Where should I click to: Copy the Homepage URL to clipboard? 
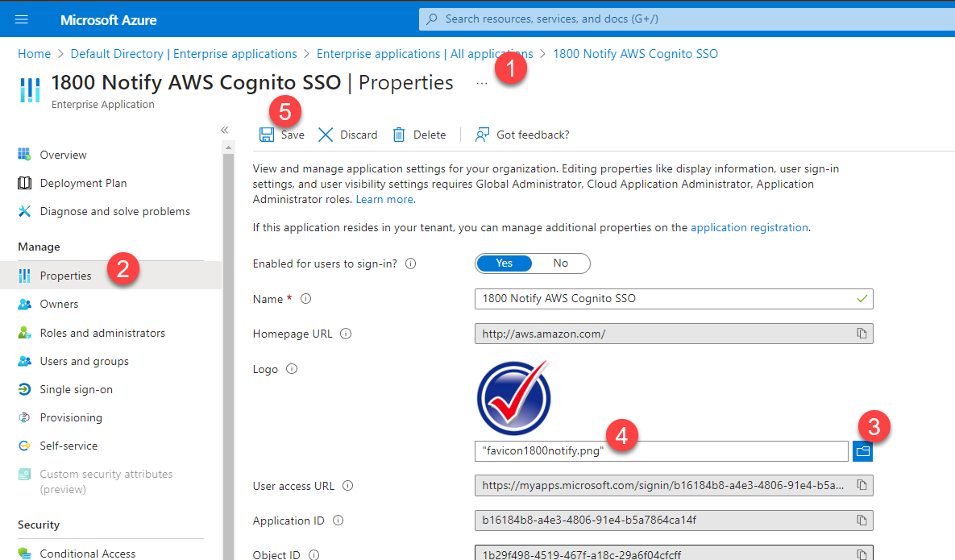point(862,334)
